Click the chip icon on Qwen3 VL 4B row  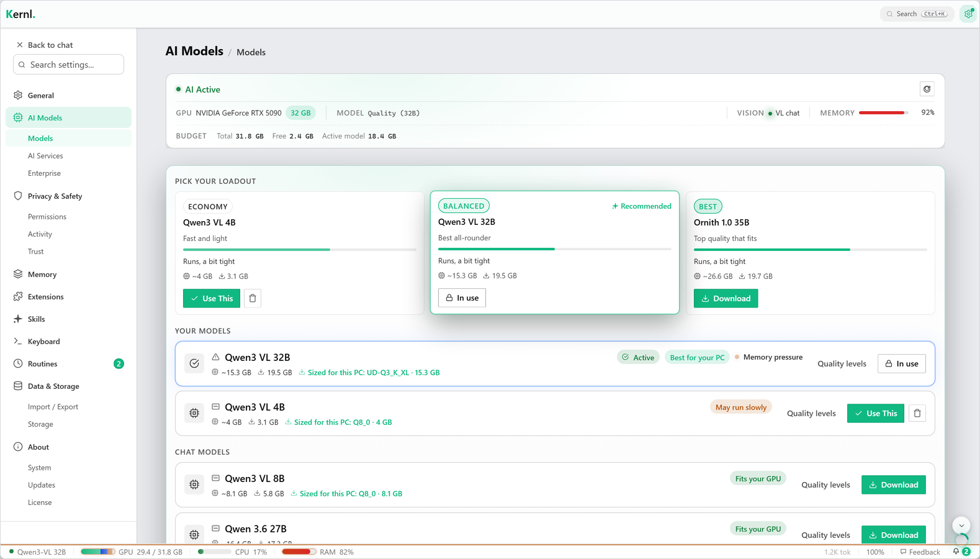point(194,413)
